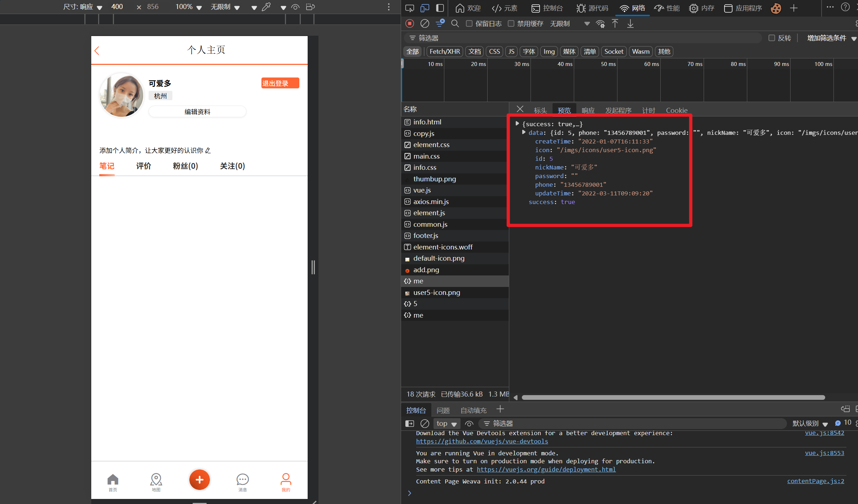Open the console top context dropdown

tap(446, 424)
